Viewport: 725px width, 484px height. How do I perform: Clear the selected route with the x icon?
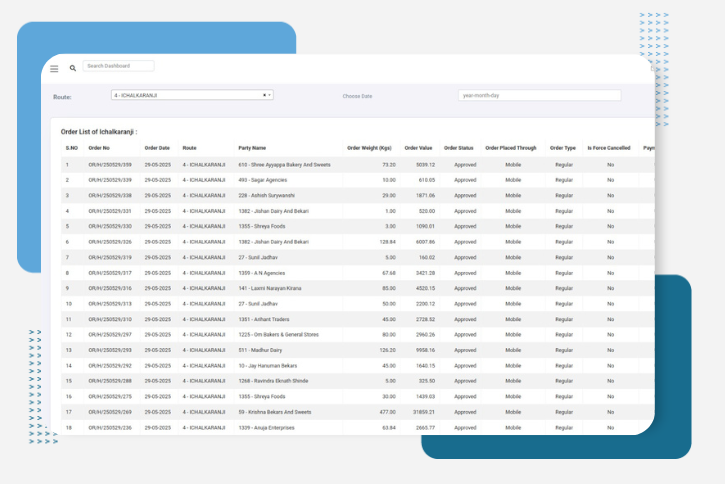[264, 95]
